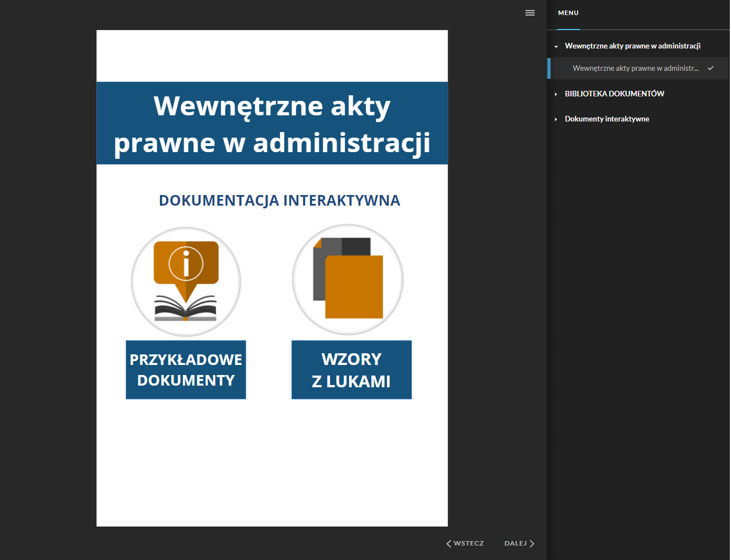Click the blue slide title banner
731x560 pixels.
pos(272,123)
